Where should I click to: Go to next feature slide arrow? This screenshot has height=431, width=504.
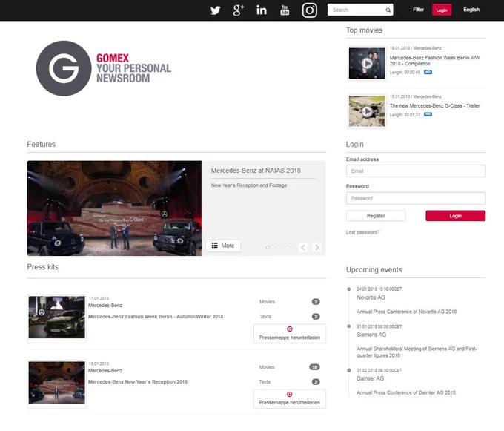pos(317,247)
